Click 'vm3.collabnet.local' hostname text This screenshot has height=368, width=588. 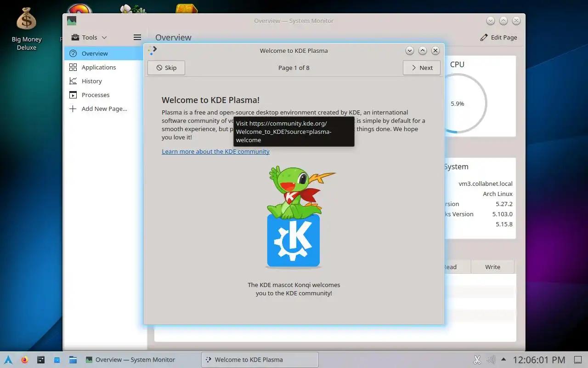point(486,184)
